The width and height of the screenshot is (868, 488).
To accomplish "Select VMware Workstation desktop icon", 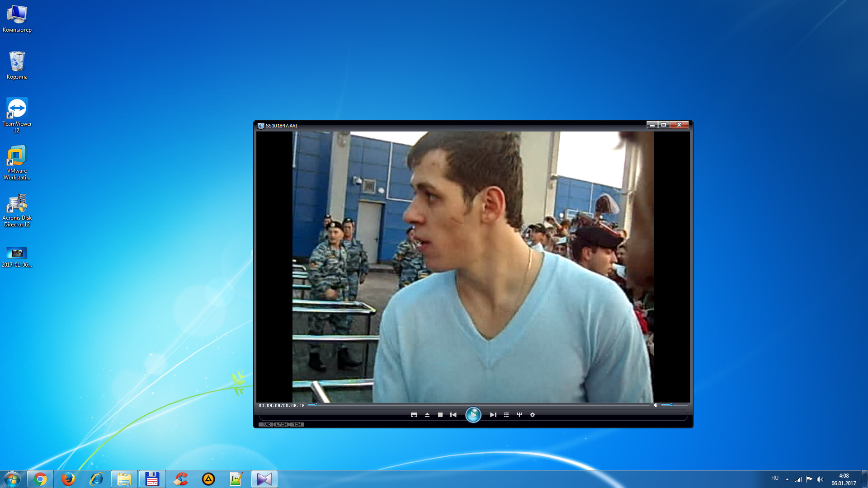I will click(x=17, y=163).
